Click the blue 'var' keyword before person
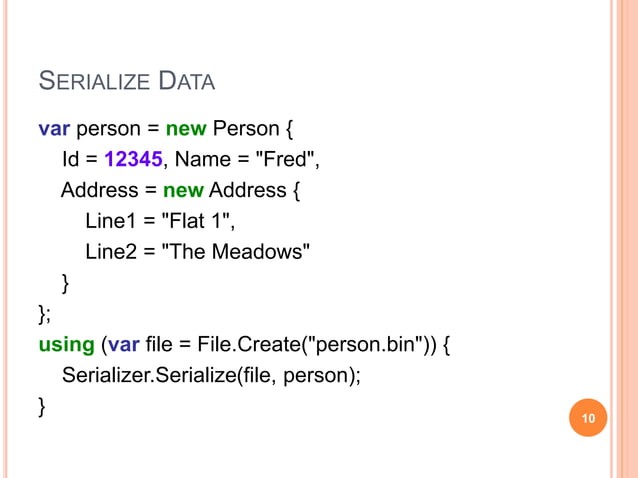638x478 pixels. [54, 129]
